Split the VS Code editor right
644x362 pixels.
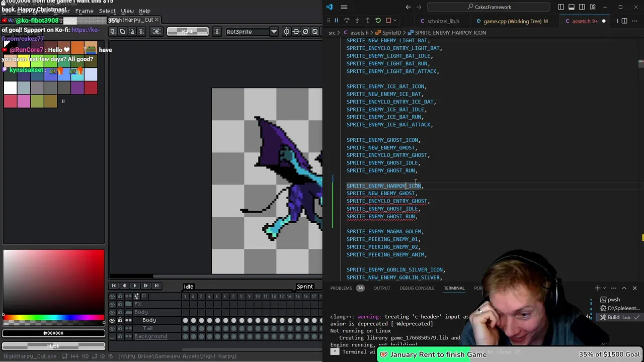click(x=624, y=21)
